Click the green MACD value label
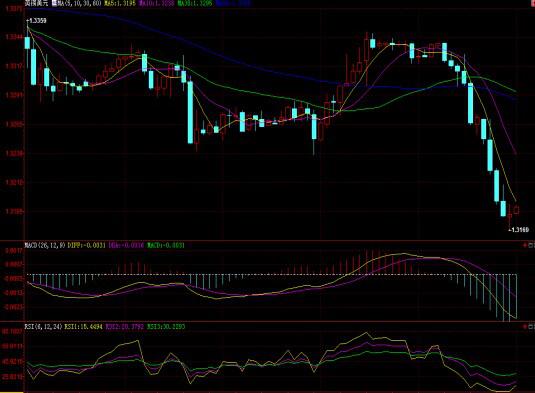The image size is (535, 393). pos(166,245)
